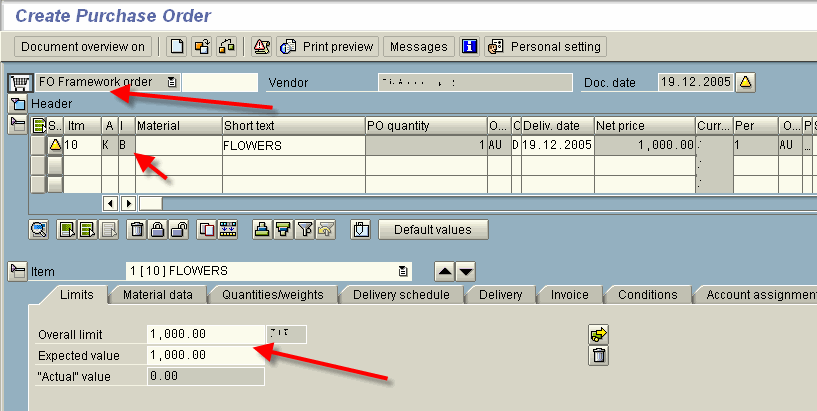
Task: Click the table's scroll left arrow
Action: [110, 204]
